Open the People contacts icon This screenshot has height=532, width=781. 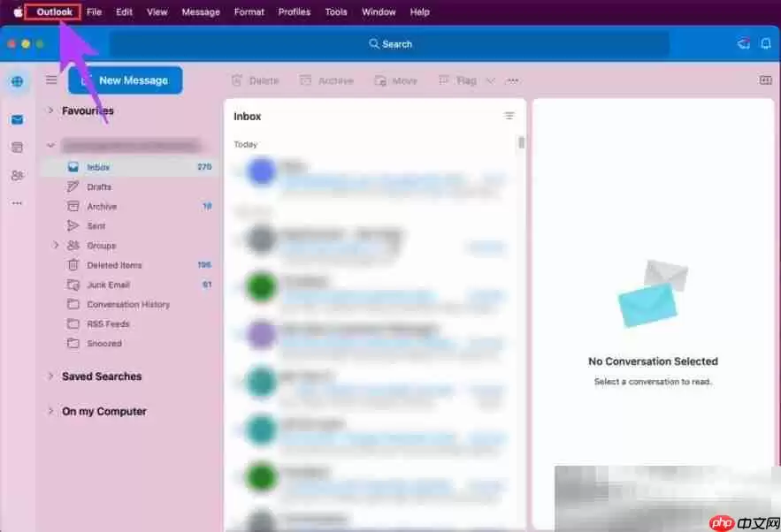(17, 175)
